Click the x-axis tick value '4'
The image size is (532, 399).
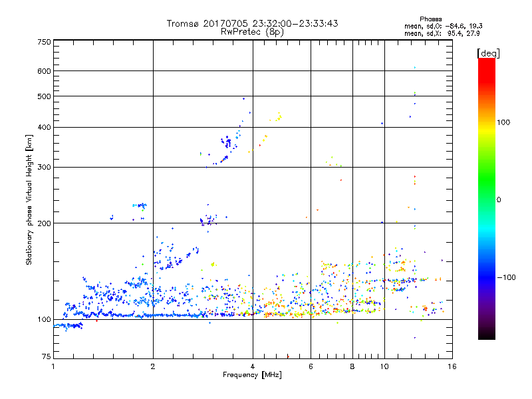coord(253,366)
